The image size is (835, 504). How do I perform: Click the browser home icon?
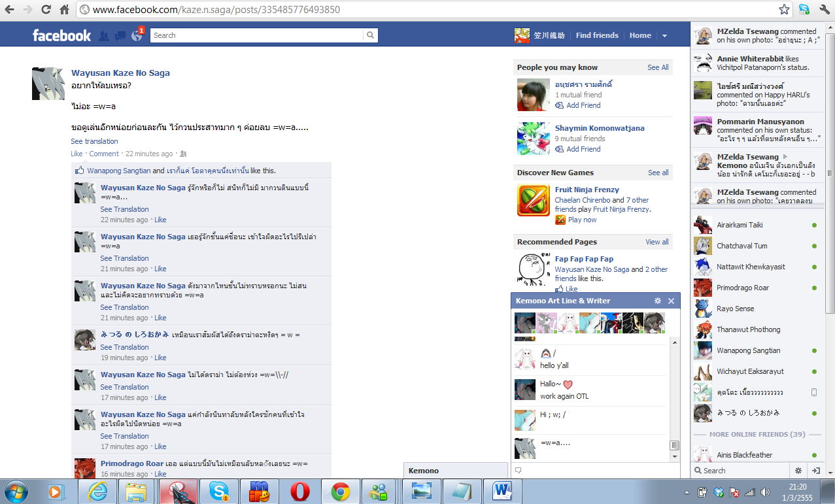pyautogui.click(x=64, y=10)
